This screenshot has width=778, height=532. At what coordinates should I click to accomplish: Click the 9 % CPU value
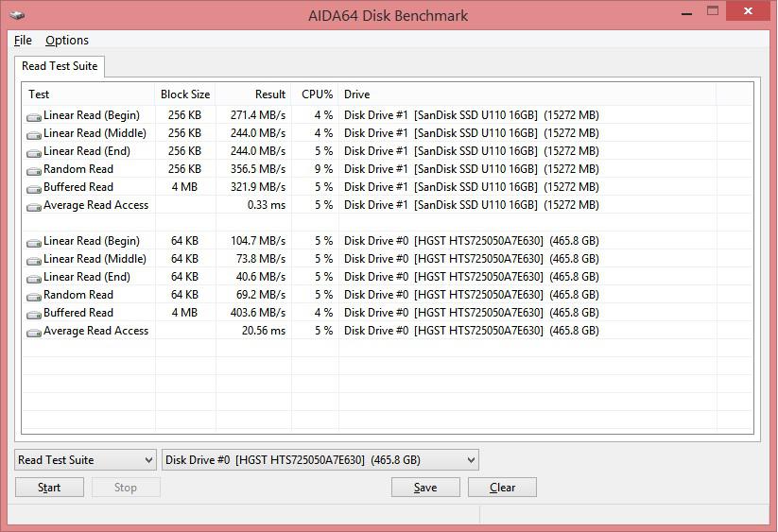point(323,169)
